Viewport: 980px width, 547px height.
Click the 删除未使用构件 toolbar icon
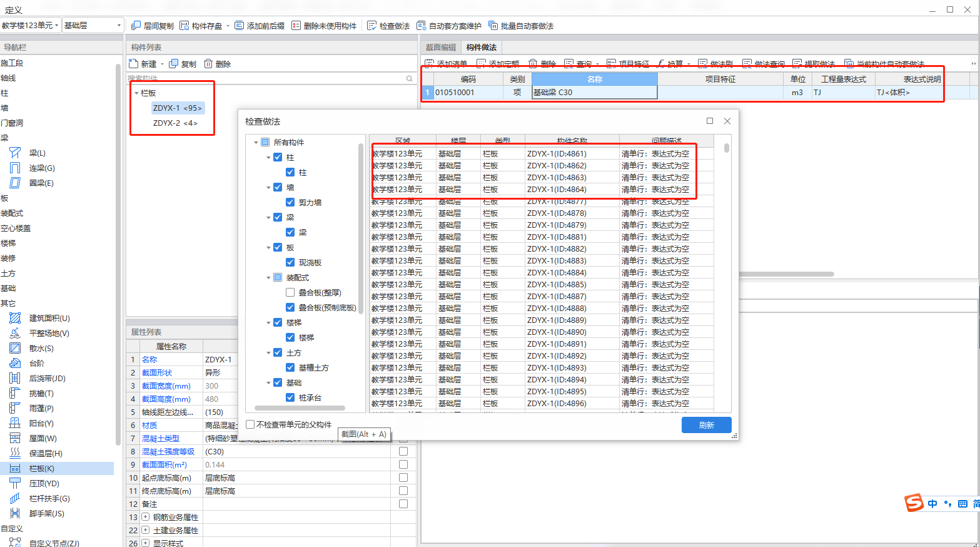296,26
